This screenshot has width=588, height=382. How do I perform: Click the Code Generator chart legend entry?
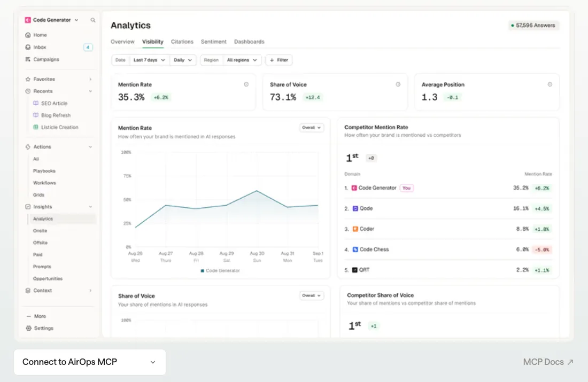(x=220, y=271)
